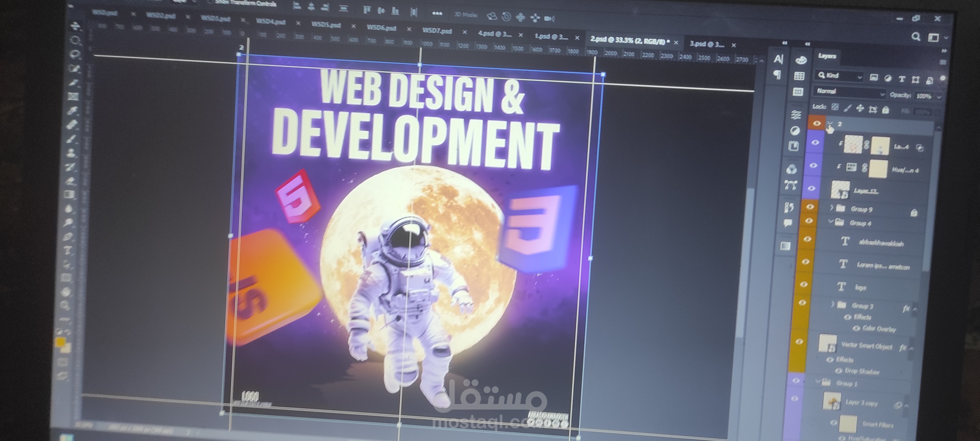
Task: Click the lock all icon
Action: (x=886, y=110)
